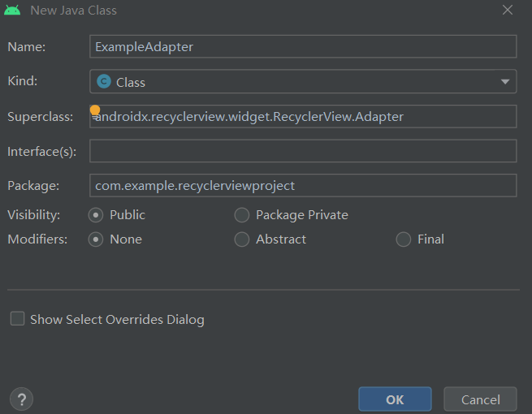This screenshot has height=414, width=532.
Task: Open help with the question mark icon
Action: point(21,399)
